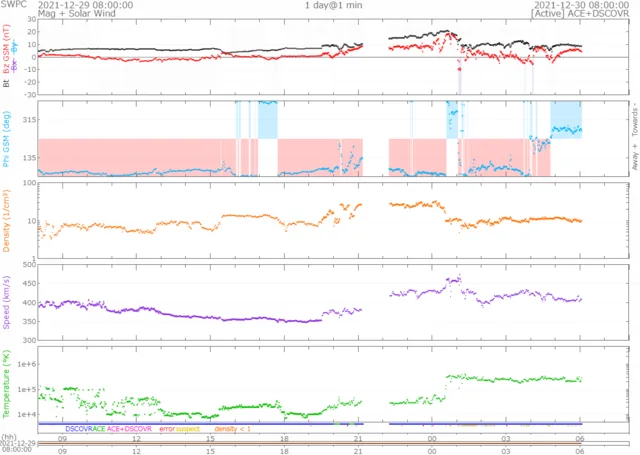Screen dimensions: 640x455
Task: Select the green ACE legend entry
Action: [x=99, y=429]
